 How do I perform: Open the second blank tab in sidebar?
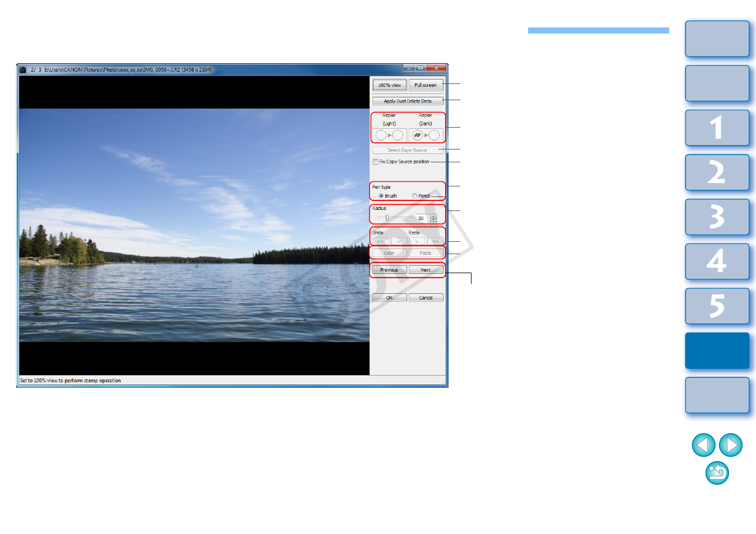point(717,83)
